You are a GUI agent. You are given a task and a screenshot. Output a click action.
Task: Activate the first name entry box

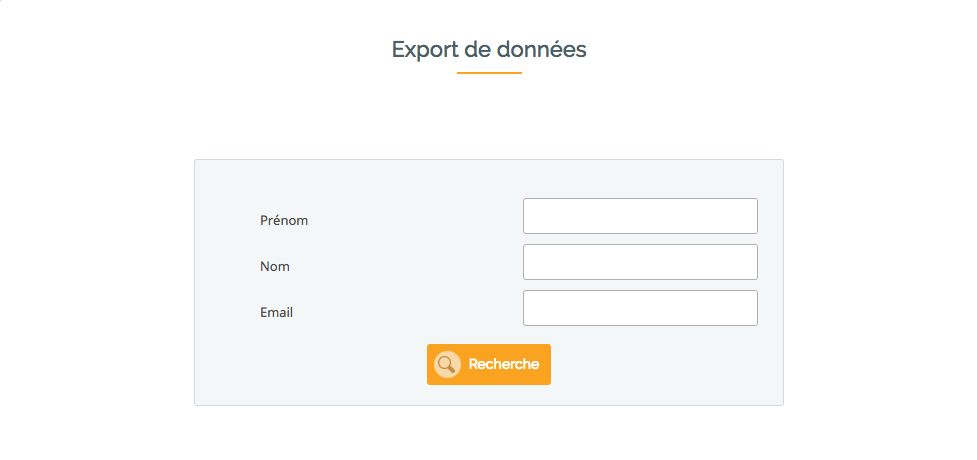coord(640,216)
